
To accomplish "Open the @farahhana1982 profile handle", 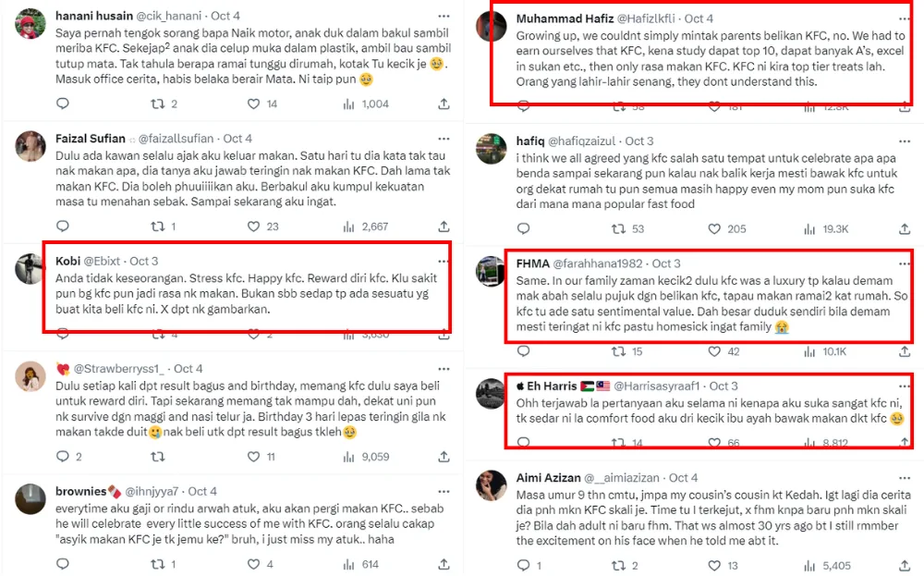I will point(601,263).
